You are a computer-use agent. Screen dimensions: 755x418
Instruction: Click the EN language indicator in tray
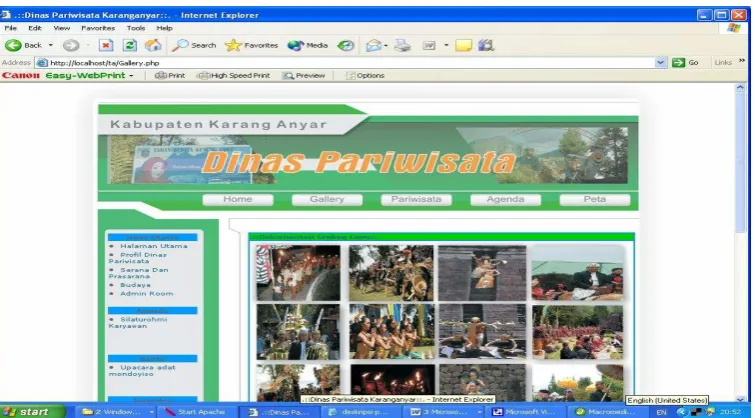pos(662,412)
